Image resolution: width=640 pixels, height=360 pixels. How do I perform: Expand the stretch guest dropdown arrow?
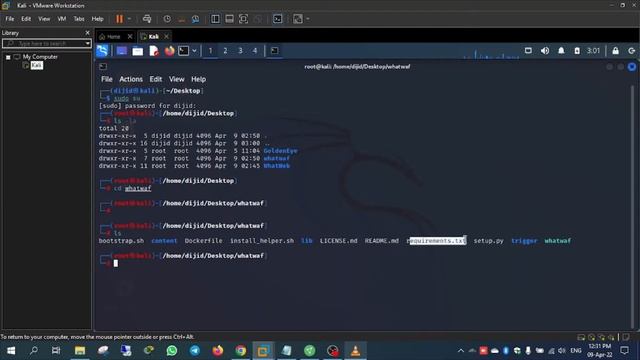pyautogui.click(x=308, y=19)
